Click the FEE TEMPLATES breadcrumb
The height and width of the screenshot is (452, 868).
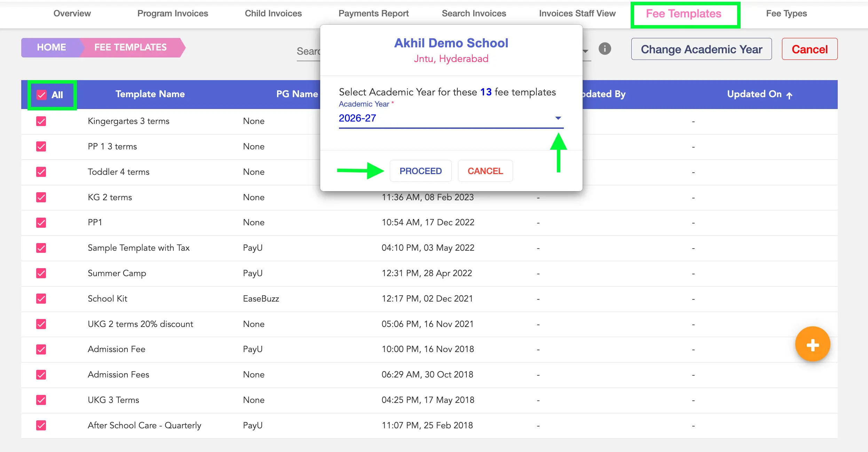[131, 47]
